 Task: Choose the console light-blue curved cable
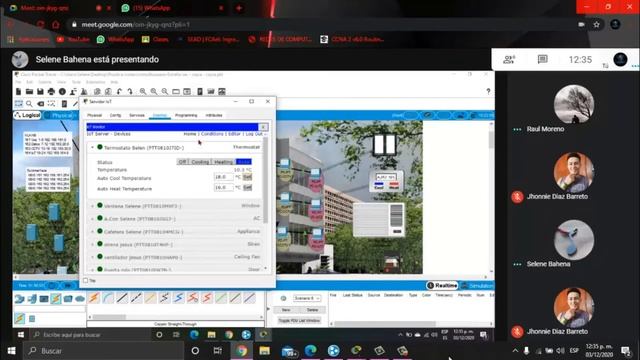[108, 298]
